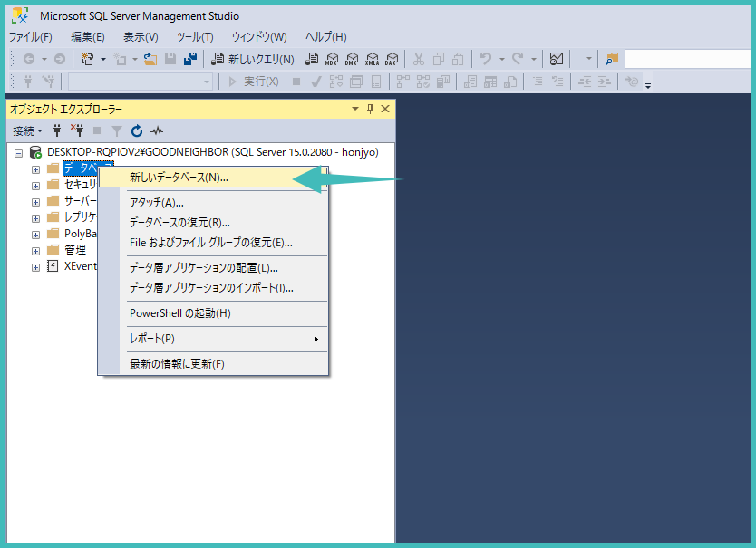The image size is (756, 548).
Task: Open the 編集(E) menu
Action: (x=88, y=36)
